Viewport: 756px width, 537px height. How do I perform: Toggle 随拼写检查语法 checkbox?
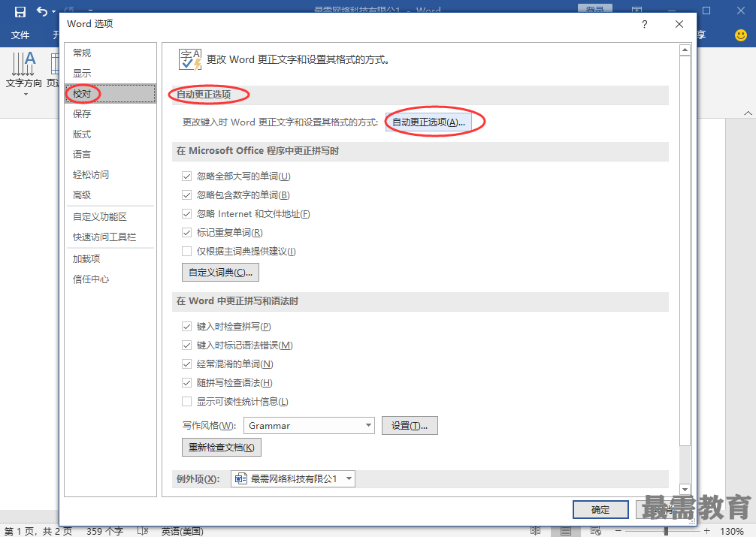[186, 383]
